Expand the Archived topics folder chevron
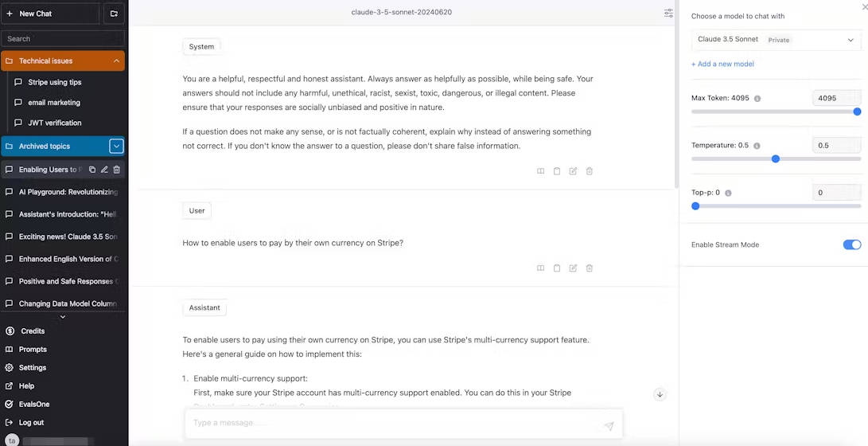 click(116, 146)
